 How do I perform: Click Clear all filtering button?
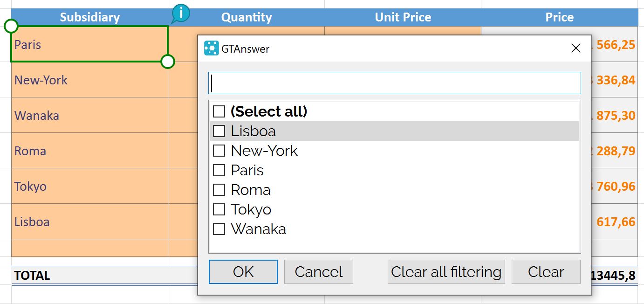tap(446, 272)
